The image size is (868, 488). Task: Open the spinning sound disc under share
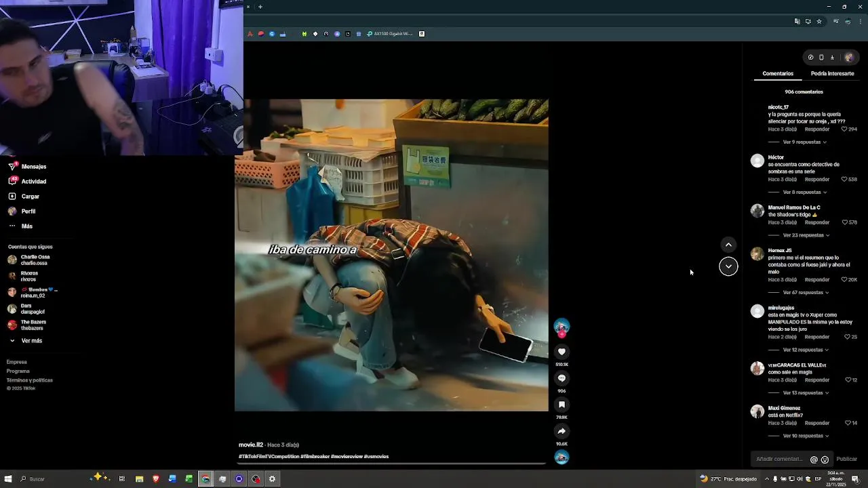coord(561,457)
